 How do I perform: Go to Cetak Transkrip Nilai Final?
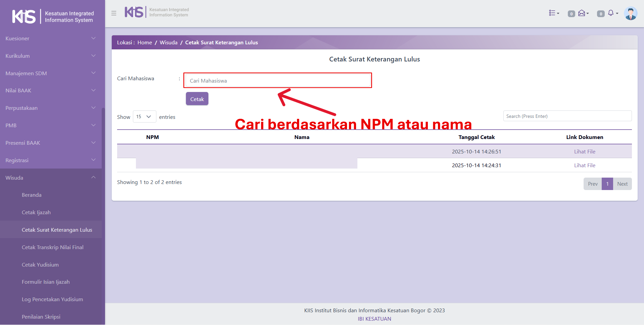tap(53, 247)
